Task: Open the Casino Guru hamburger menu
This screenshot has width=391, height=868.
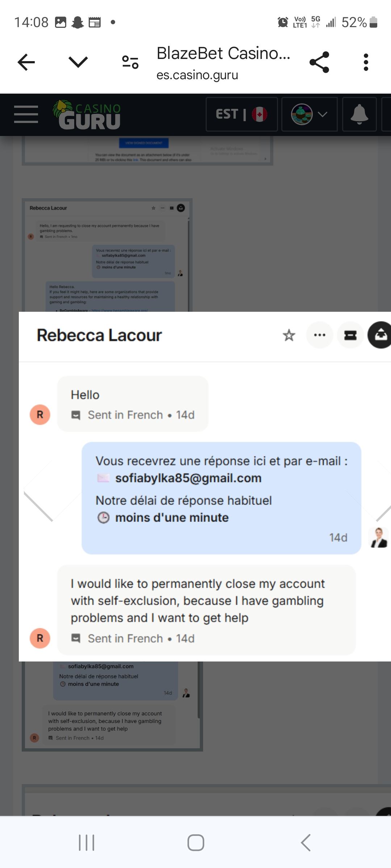Action: coord(26,114)
